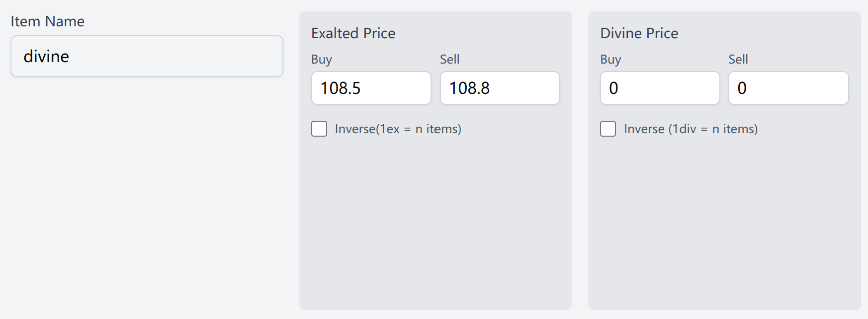This screenshot has width=868, height=319.
Task: Click the 'Inverse(1ex = n items)' label
Action: tap(398, 129)
